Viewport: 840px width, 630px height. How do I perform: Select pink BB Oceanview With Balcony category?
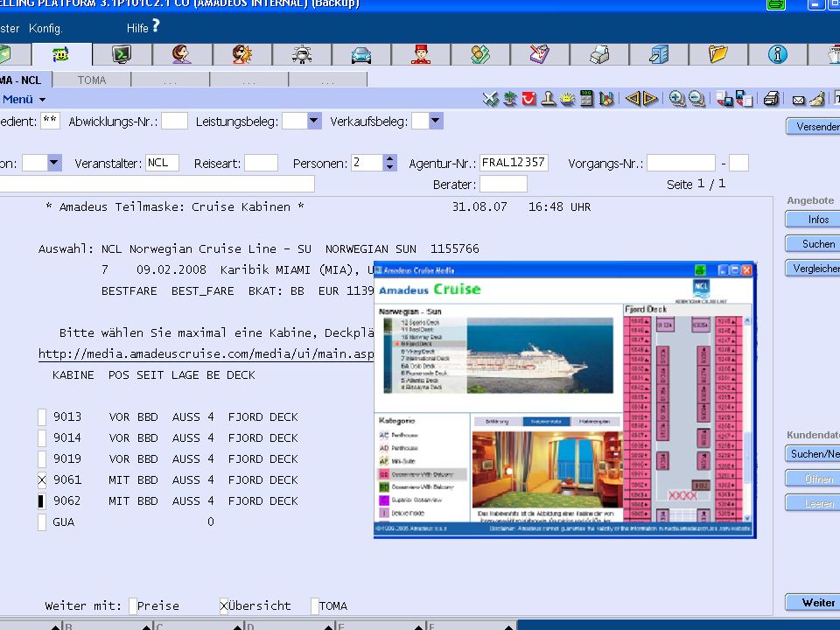coord(423,474)
